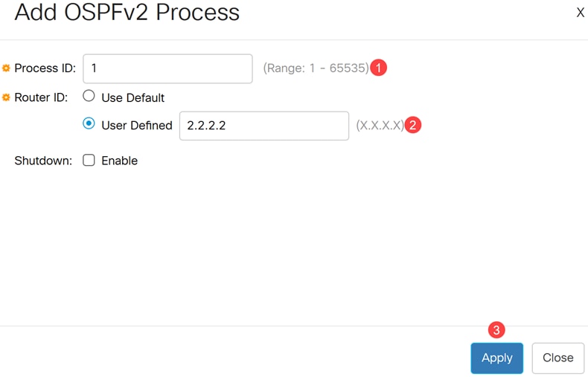Click the Router ID label
Image resolution: width=588 pixels, height=377 pixels.
42,97
